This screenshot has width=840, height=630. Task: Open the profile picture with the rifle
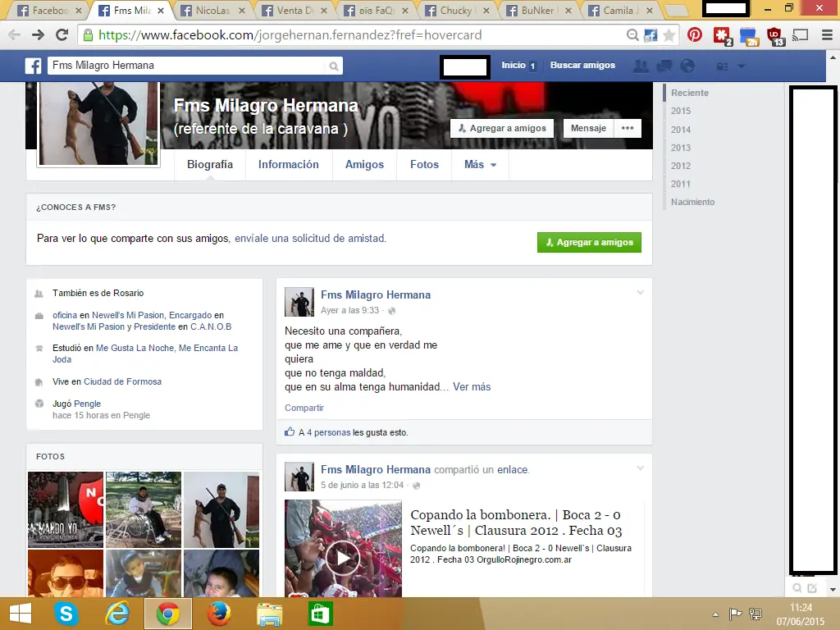coord(98,123)
